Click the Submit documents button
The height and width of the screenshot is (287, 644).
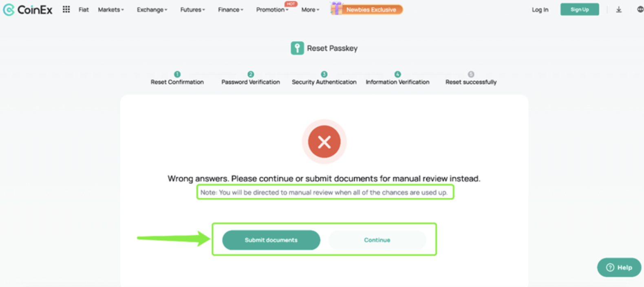click(271, 240)
